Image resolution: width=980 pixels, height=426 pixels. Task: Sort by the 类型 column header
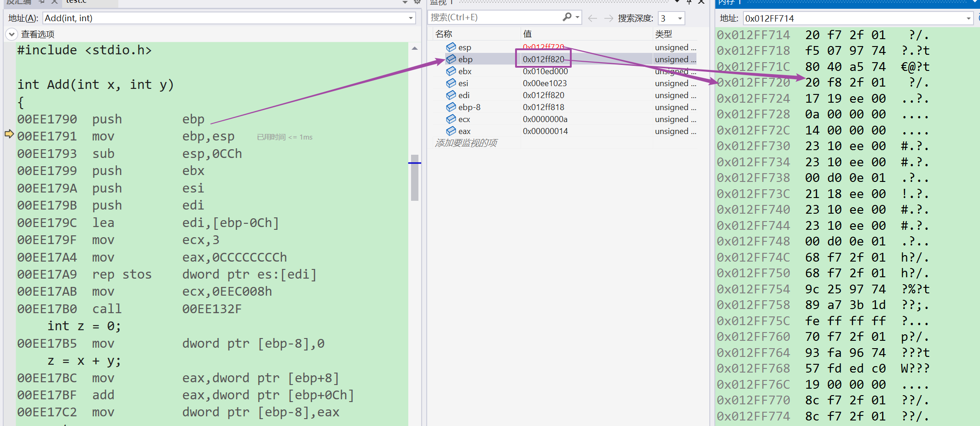point(664,34)
